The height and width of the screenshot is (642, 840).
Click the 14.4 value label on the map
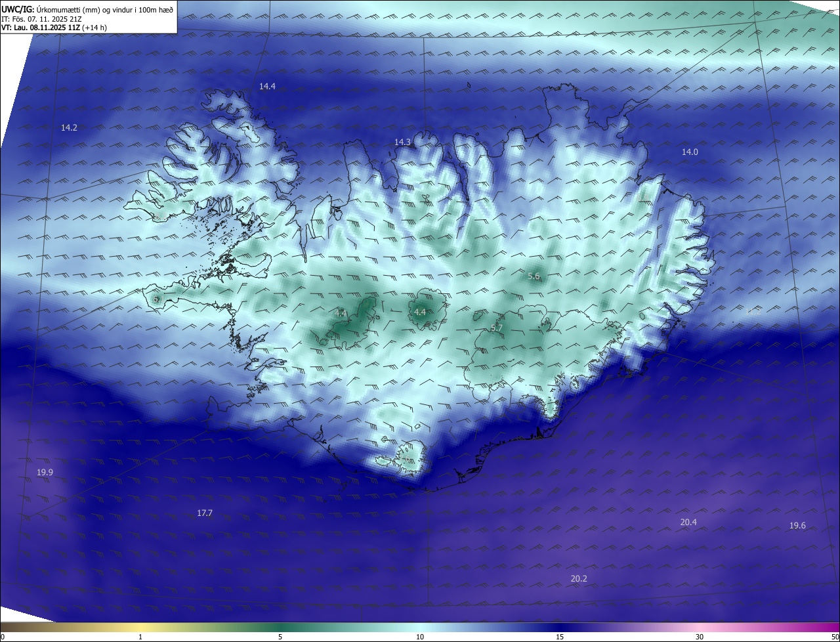267,86
